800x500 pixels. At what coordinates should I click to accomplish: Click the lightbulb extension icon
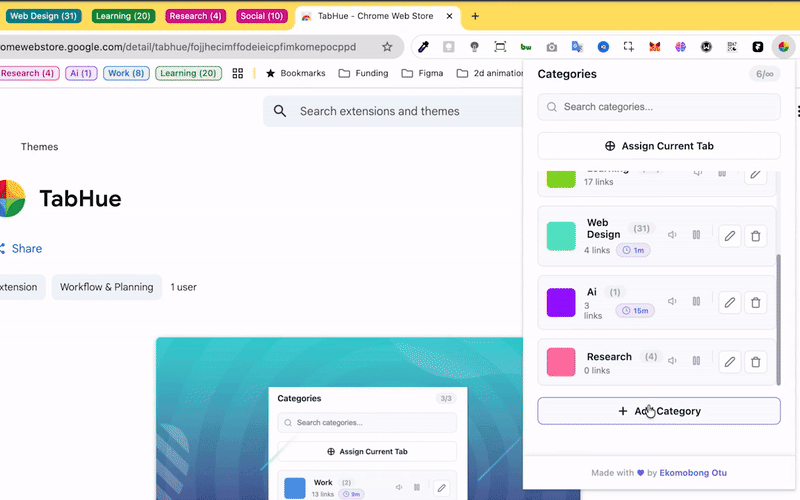474,47
